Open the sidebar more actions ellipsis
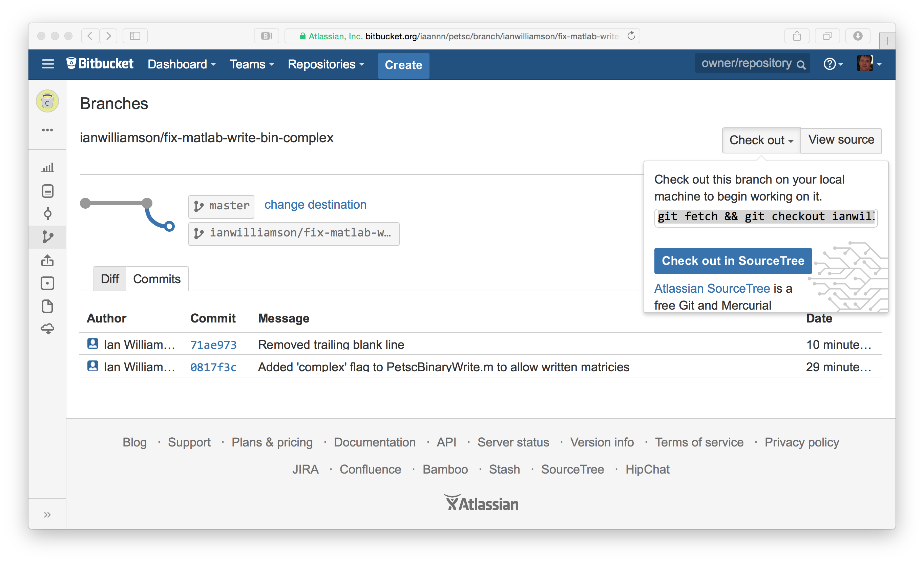924x563 pixels. pos(47,130)
